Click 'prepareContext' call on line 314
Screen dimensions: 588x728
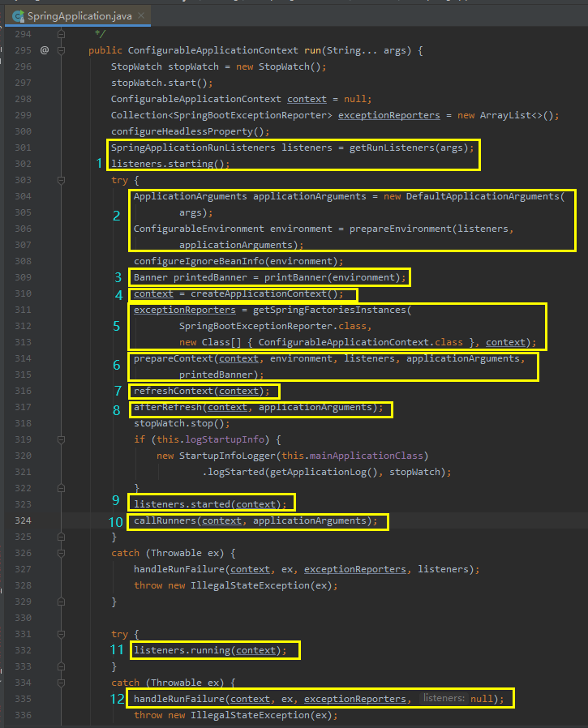174,358
